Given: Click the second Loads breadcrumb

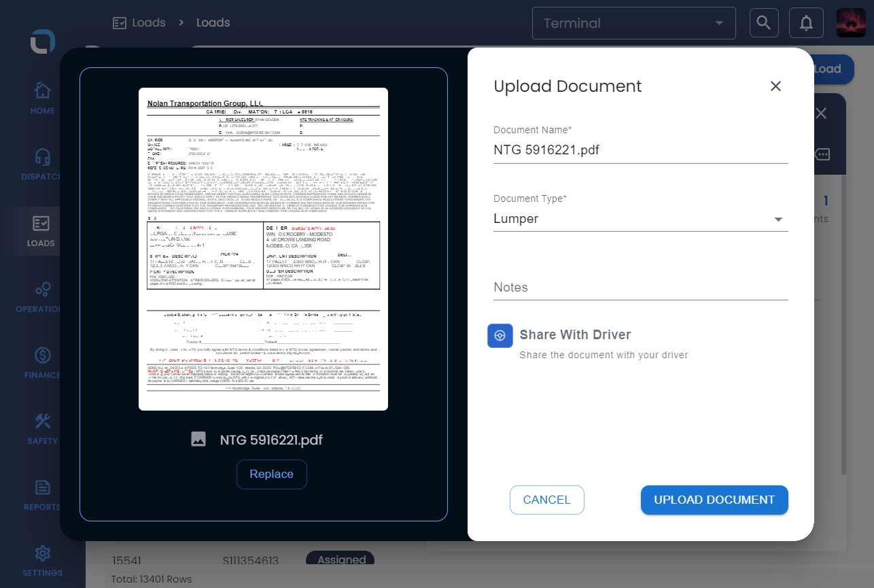Looking at the screenshot, I should click(213, 22).
